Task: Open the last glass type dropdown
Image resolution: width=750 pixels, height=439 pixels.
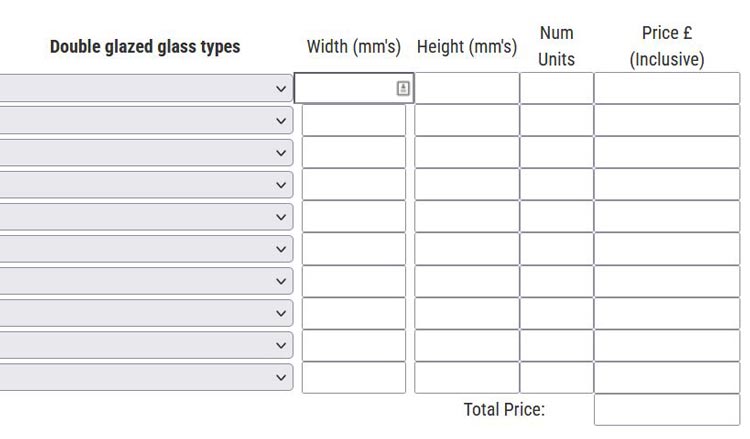Action: point(146,377)
